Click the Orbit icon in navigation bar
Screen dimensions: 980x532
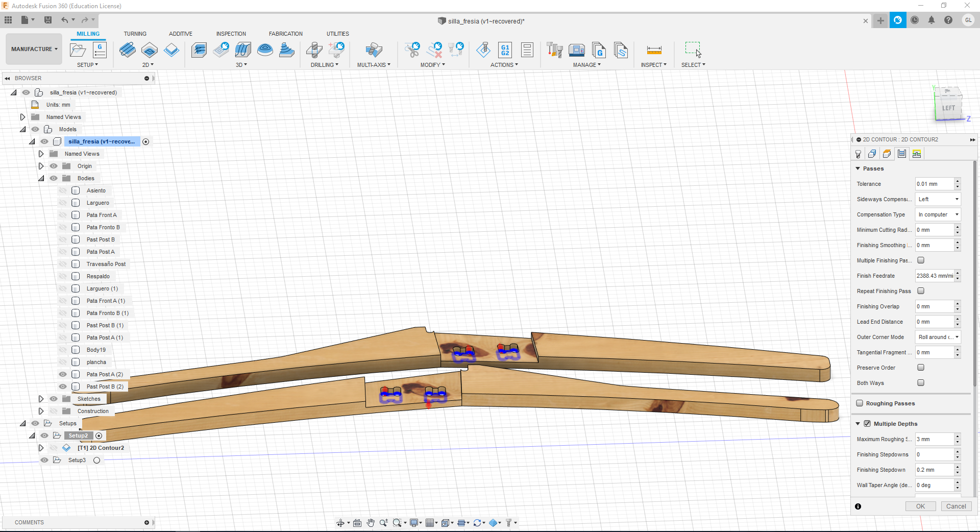coord(340,523)
